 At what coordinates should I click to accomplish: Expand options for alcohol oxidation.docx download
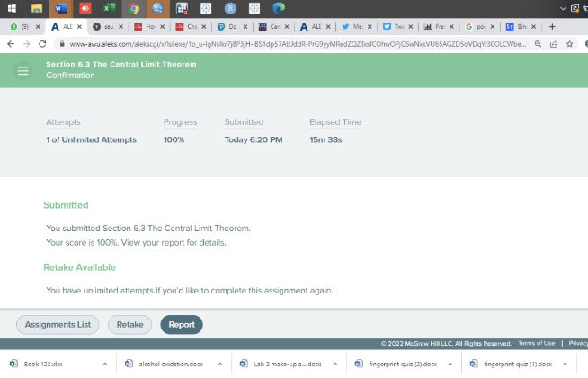point(220,364)
